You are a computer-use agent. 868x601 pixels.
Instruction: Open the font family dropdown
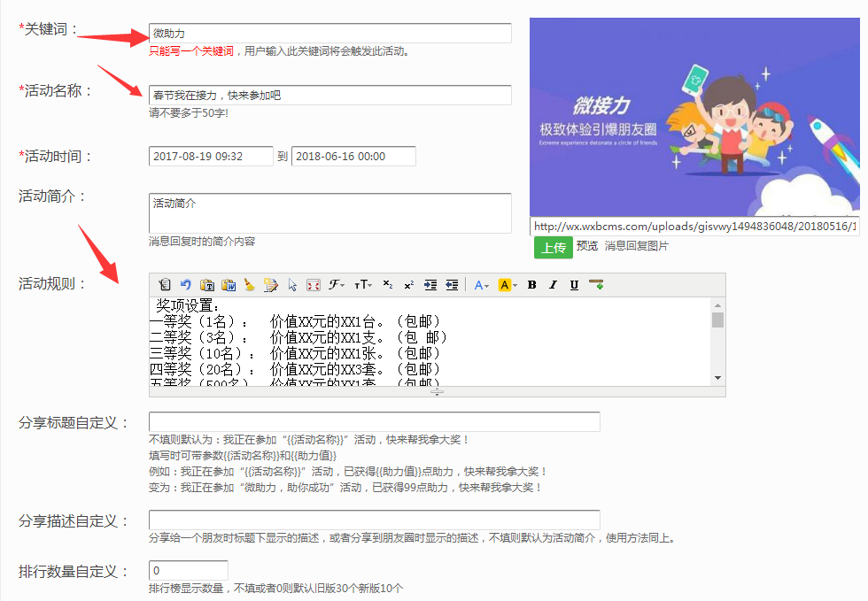336,284
